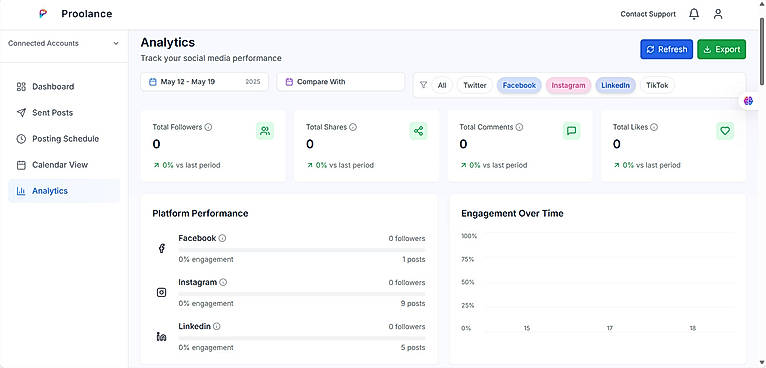Click the Contact Support link

pyautogui.click(x=648, y=14)
